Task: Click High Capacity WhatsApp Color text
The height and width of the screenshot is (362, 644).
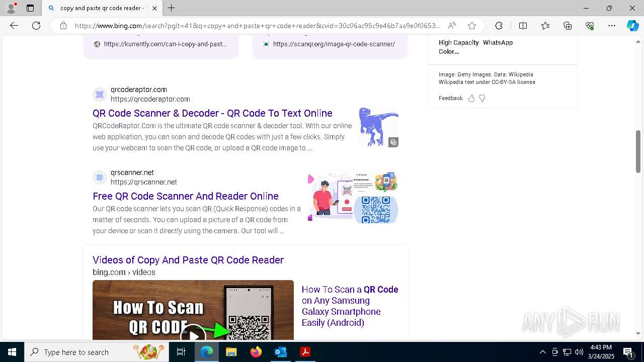Action: pyautogui.click(x=475, y=47)
